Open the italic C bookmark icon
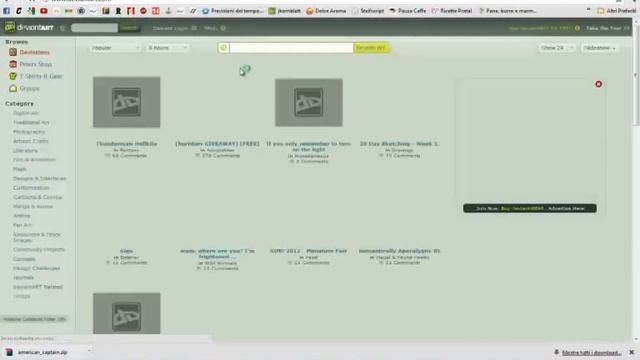This screenshot has width=640, height=360. coord(19,11)
